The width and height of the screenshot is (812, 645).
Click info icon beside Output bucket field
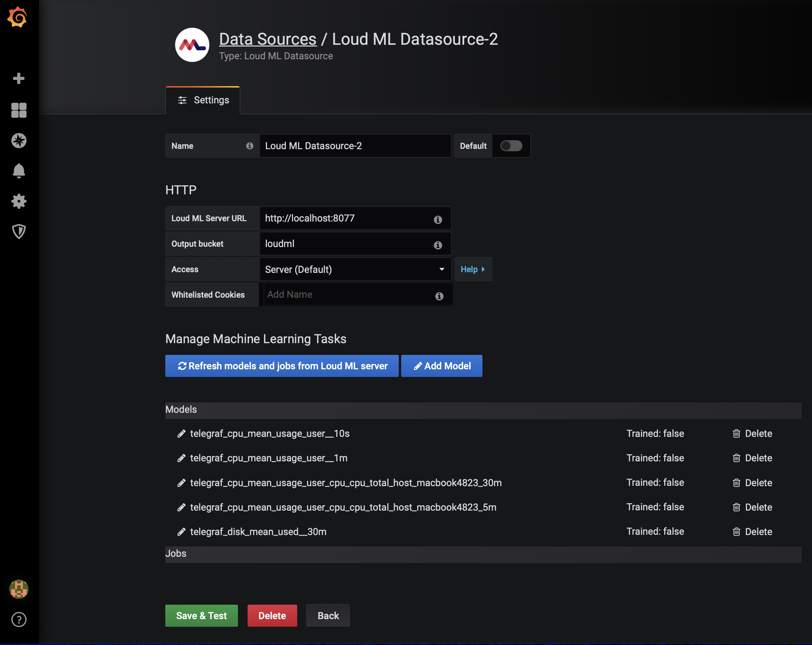(438, 245)
